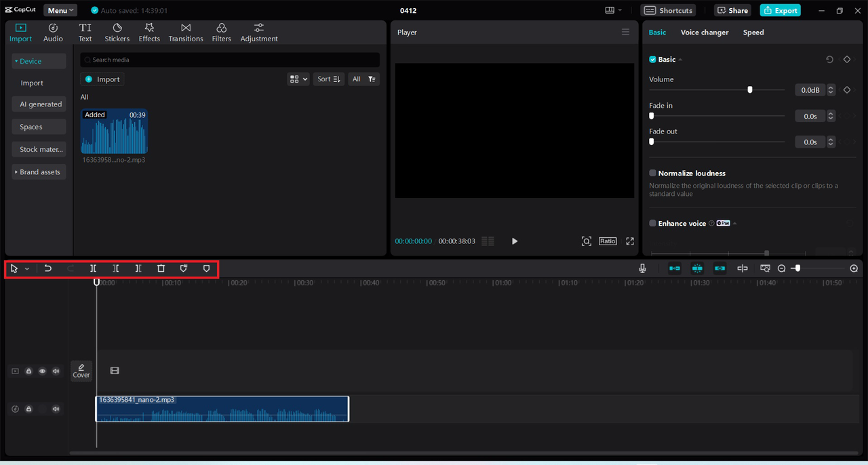The height and width of the screenshot is (465, 868).
Task: Open the pointer tool mode dropdown arrow
Action: [x=27, y=269]
